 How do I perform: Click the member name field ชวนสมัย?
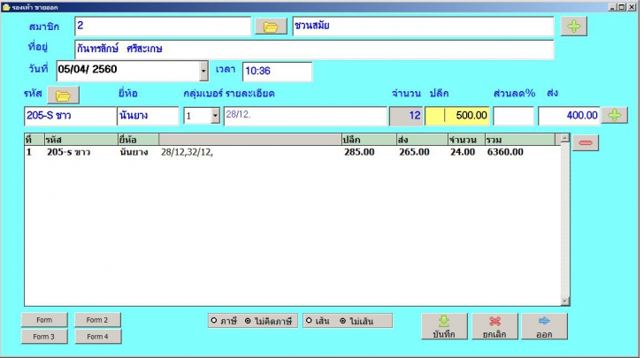tap(423, 27)
